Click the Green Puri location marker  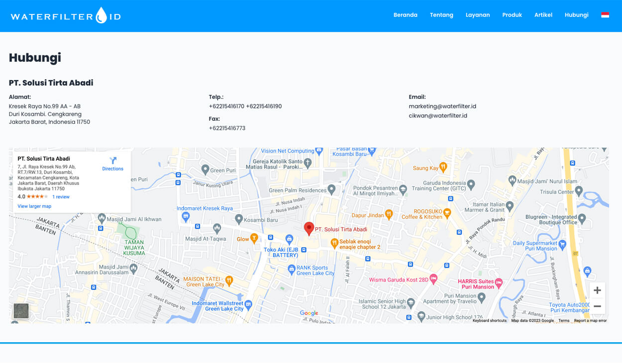point(205,169)
